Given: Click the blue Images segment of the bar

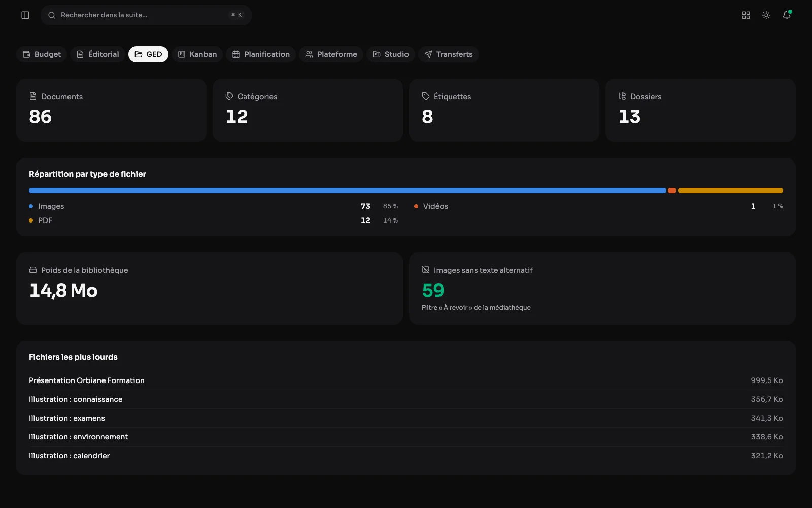Looking at the screenshot, I should click(348, 190).
